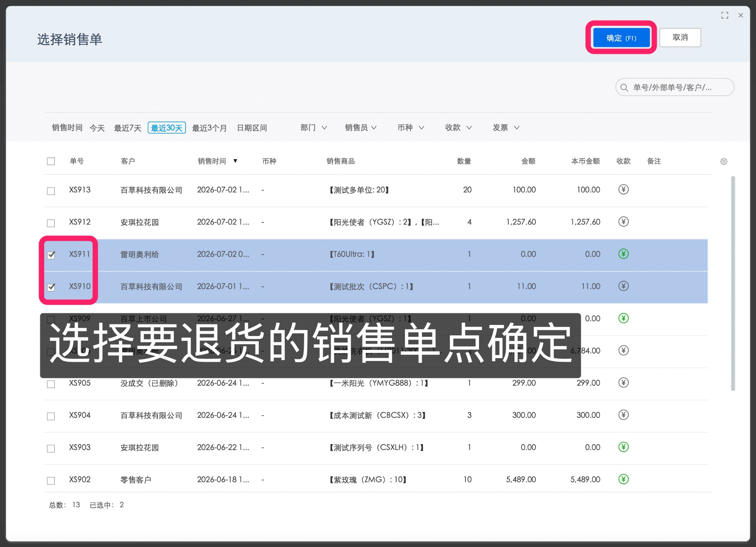Expand the 部门 department filter

(314, 128)
